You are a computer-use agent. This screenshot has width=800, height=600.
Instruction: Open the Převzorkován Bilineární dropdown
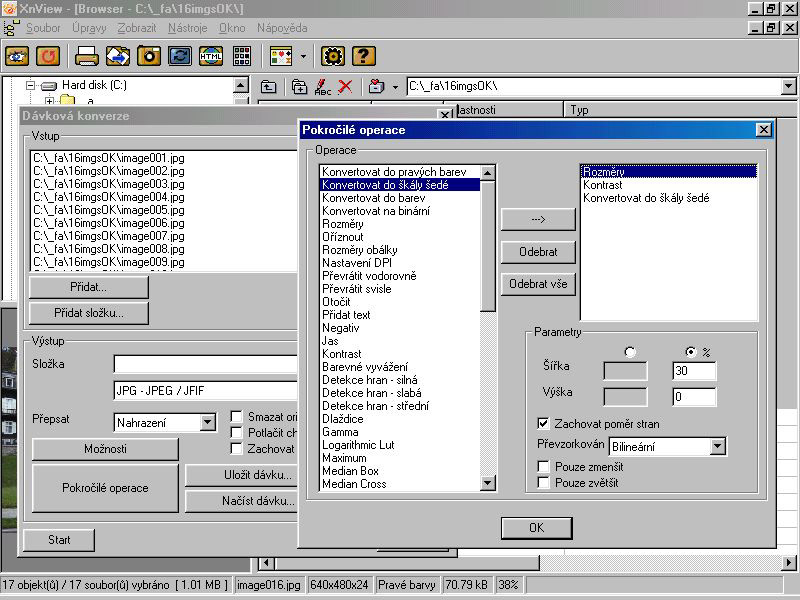coord(717,446)
